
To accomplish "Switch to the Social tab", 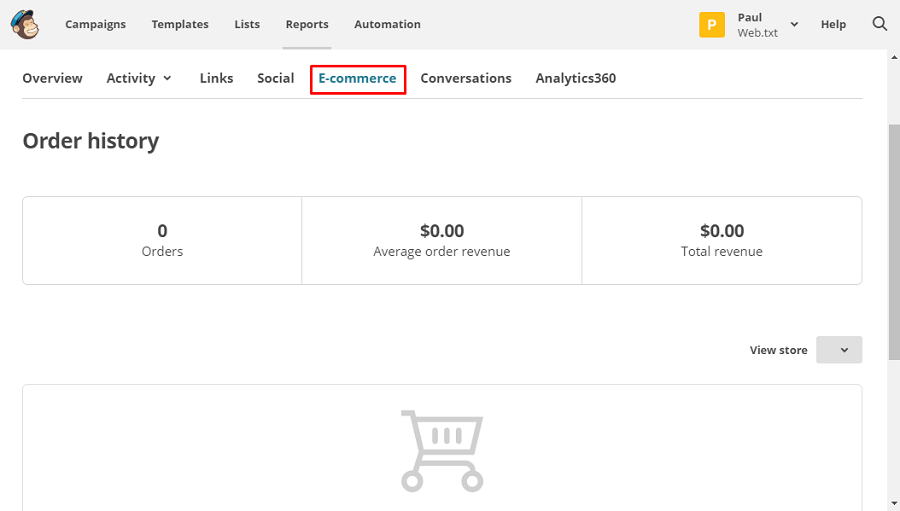I will 276,78.
